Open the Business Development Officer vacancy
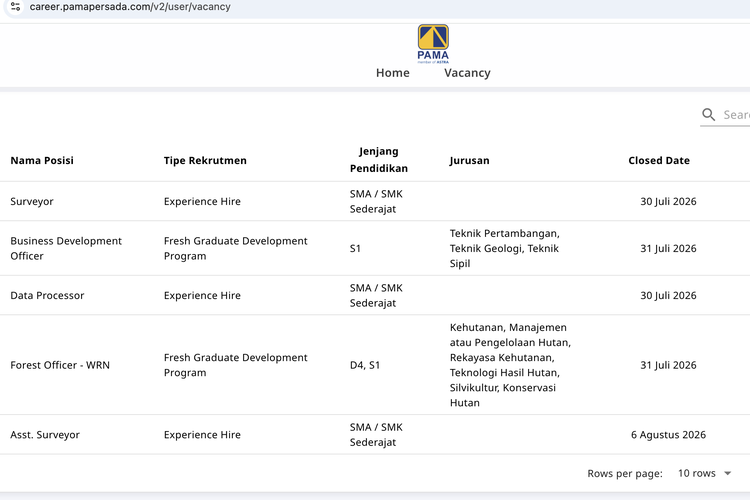 pyautogui.click(x=375, y=248)
